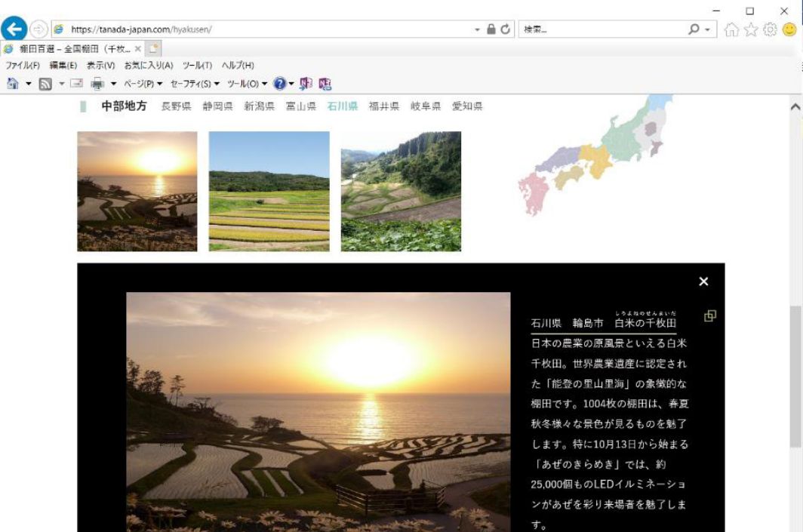Expand the address bar autocomplete dropdown
The width and height of the screenshot is (803, 532).
pyautogui.click(x=477, y=29)
